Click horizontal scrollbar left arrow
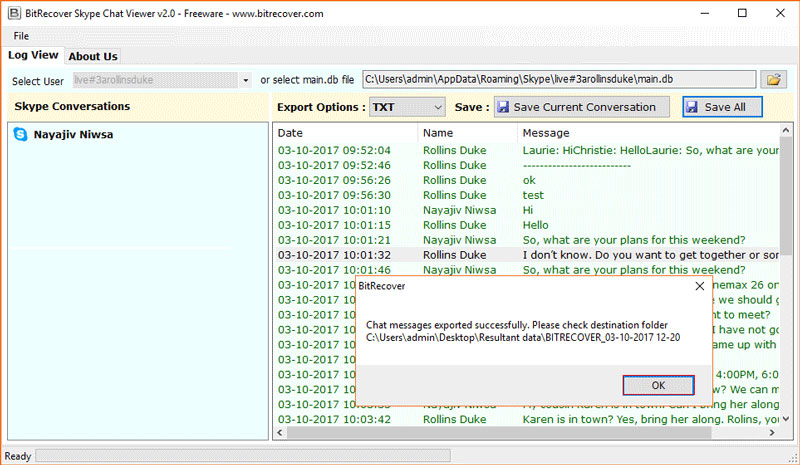800x465 pixels. pos(280,432)
